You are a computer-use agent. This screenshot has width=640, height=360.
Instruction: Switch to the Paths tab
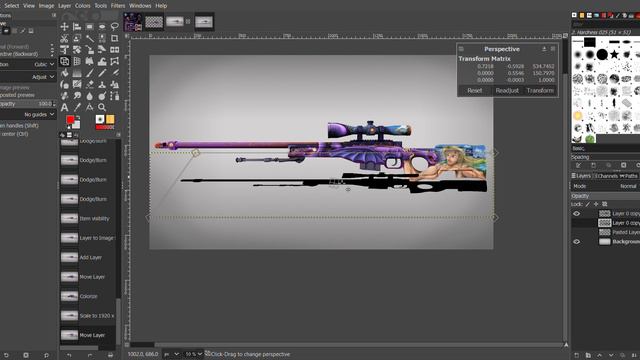pos(629,176)
